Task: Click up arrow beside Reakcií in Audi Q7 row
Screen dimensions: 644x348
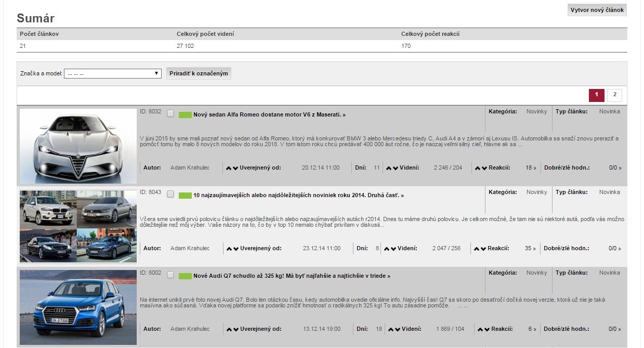Action: (x=480, y=329)
